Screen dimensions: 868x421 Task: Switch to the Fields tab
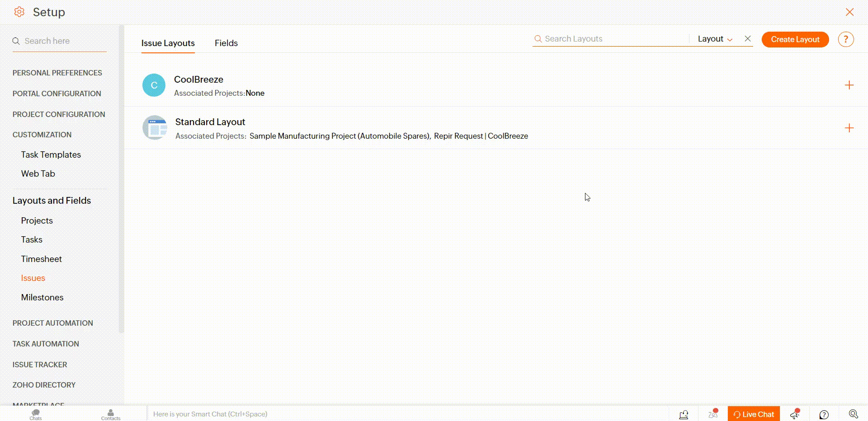point(226,43)
